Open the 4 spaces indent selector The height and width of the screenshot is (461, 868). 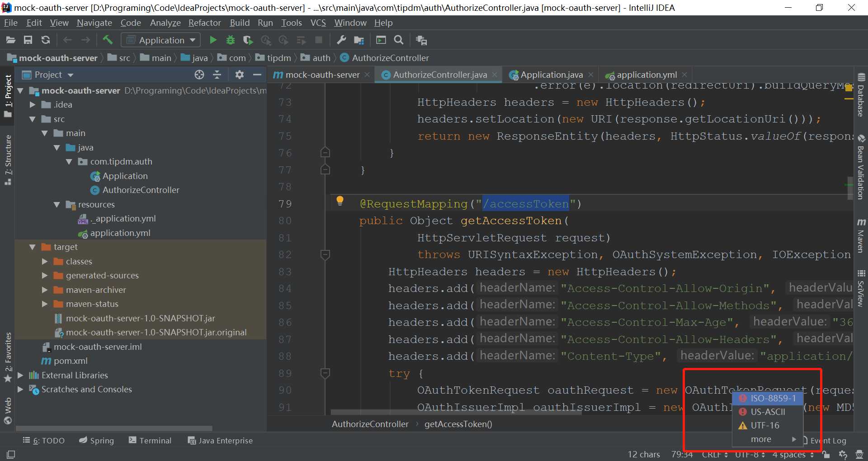793,454
